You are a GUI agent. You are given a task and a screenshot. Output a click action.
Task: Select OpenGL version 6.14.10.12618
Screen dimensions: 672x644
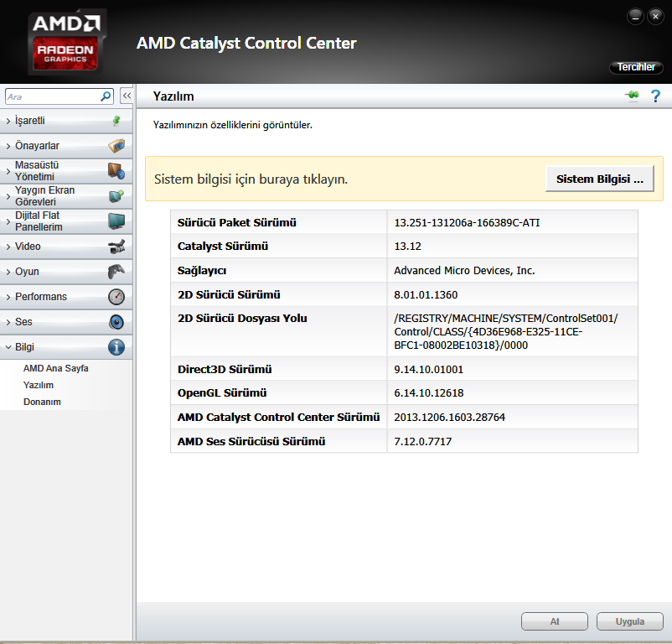428,393
